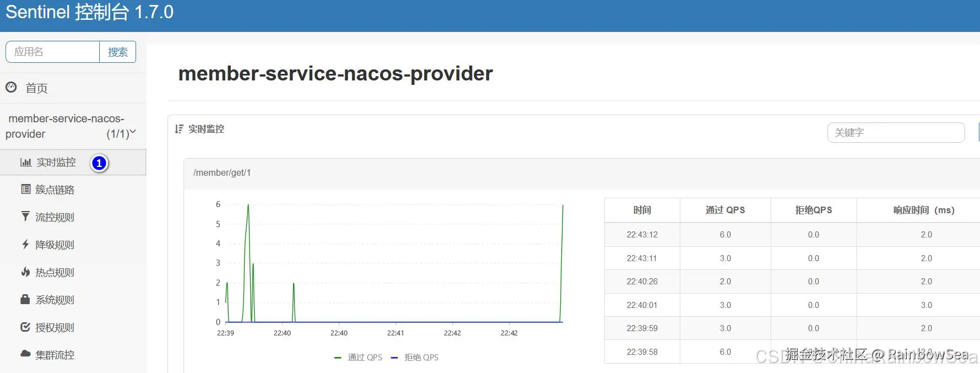
Task: Click the 6.0 passed QPS in 22:43:12 row
Action: (x=725, y=235)
